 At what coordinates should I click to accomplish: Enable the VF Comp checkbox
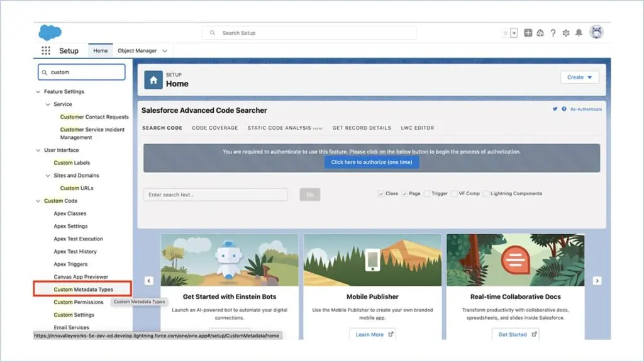pos(454,194)
